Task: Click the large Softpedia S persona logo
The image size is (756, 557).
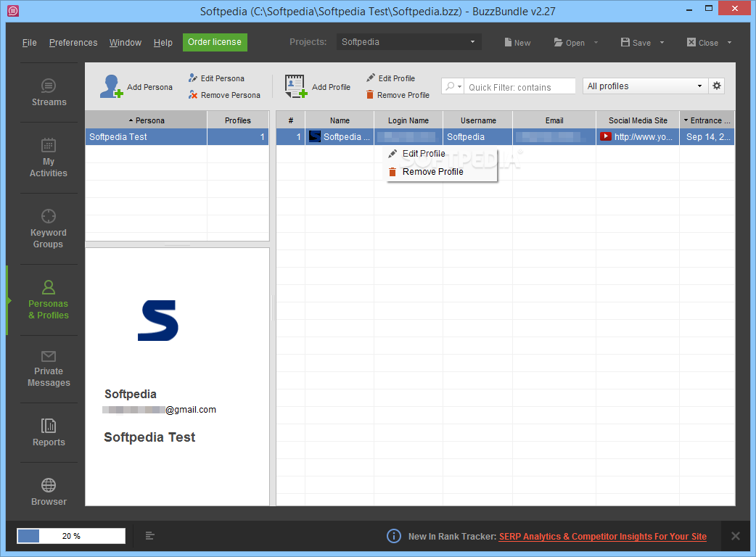Action: point(158,321)
